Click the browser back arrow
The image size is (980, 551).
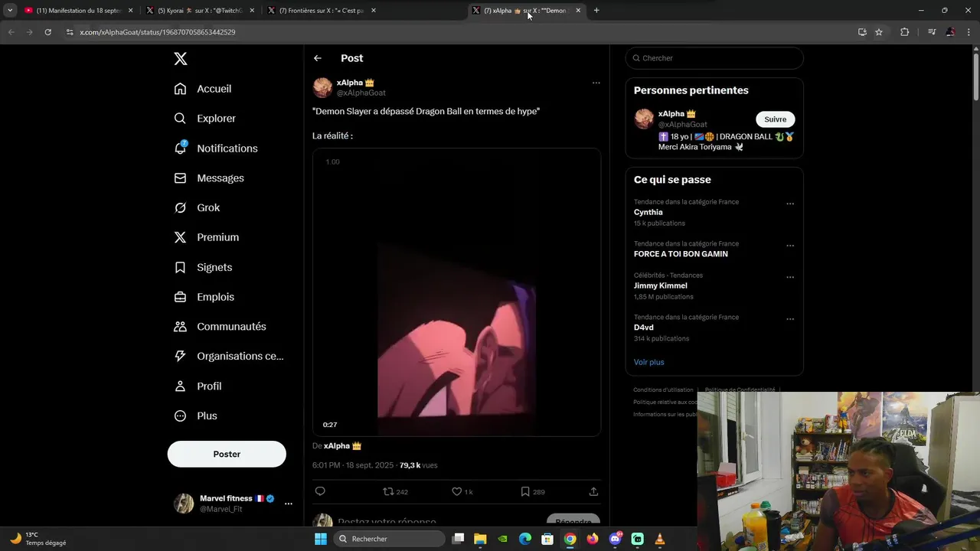click(x=11, y=32)
